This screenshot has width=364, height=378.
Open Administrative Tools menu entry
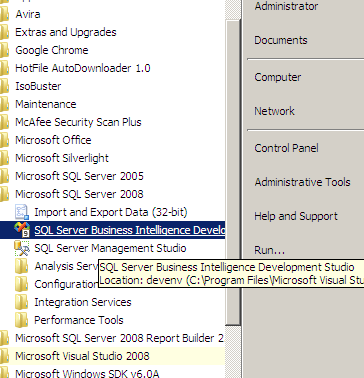pyautogui.click(x=302, y=182)
